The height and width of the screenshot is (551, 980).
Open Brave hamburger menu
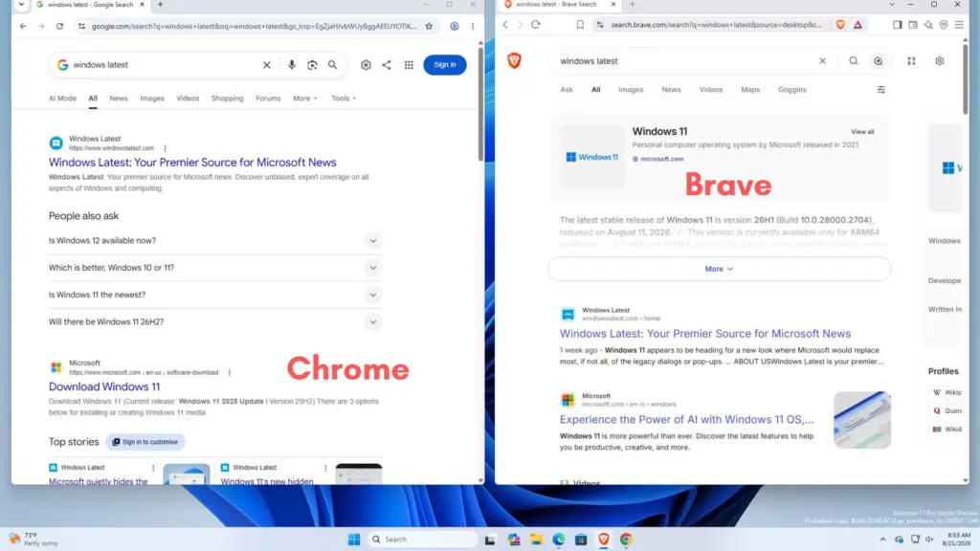[x=959, y=25]
